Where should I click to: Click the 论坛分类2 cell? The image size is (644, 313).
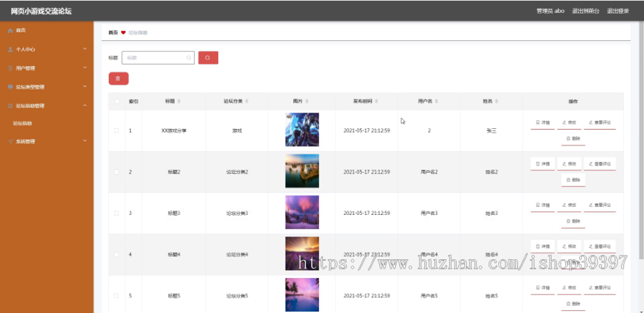point(237,172)
